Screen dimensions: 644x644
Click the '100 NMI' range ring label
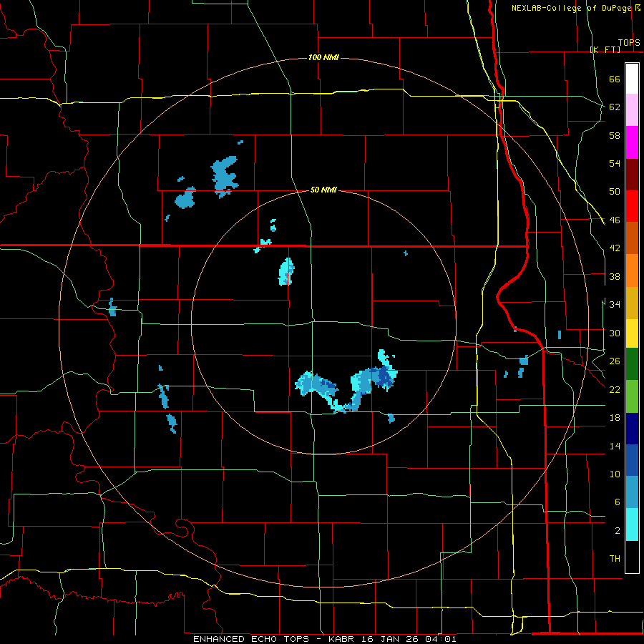(323, 57)
